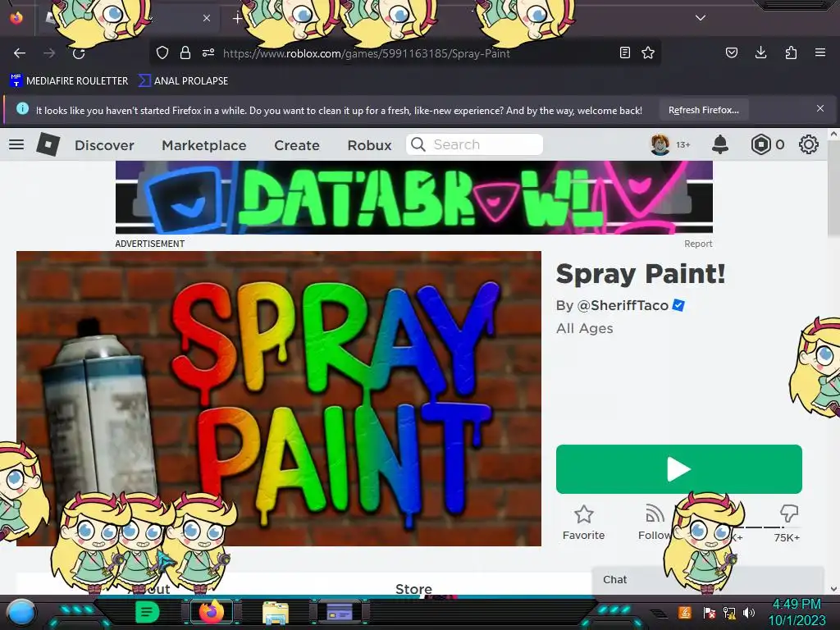Click the volume speaker tray icon

tap(748, 612)
